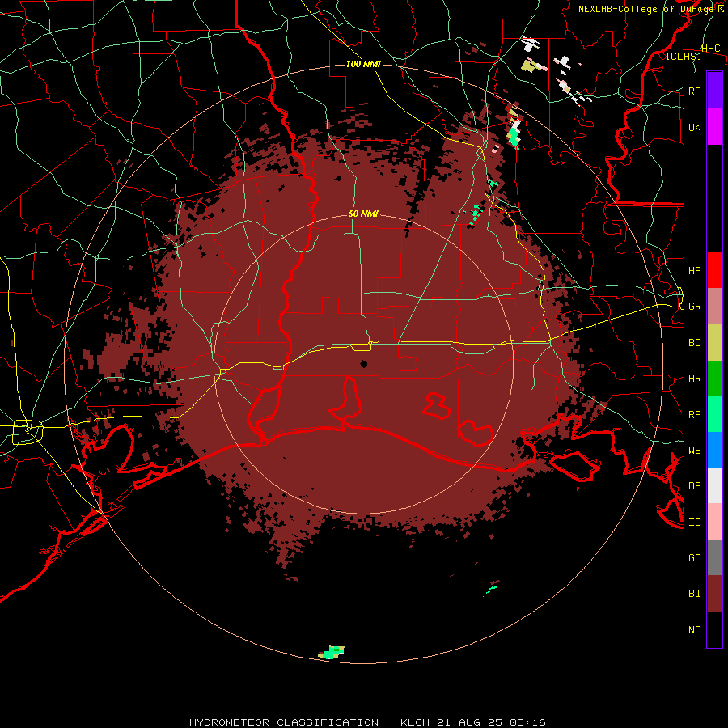Image resolution: width=728 pixels, height=728 pixels.
Task: Click the 'HR' legend label
Action: pos(695,379)
